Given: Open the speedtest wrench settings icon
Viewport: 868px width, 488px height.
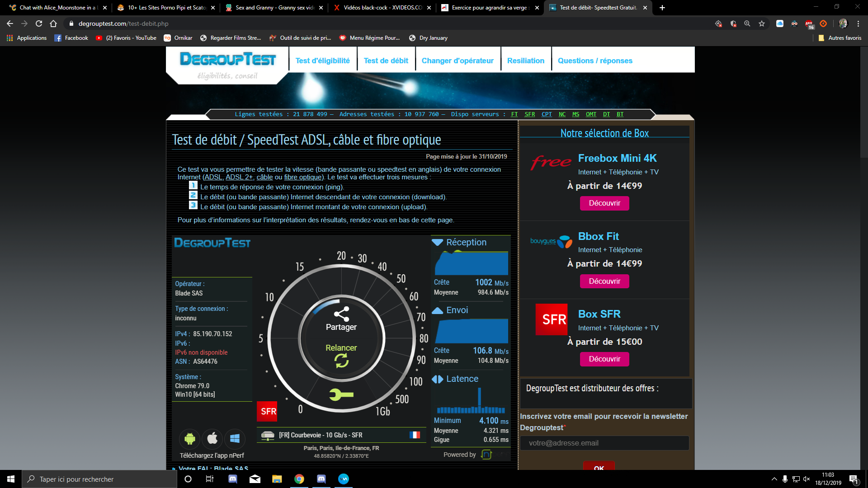Looking at the screenshot, I should tap(341, 394).
